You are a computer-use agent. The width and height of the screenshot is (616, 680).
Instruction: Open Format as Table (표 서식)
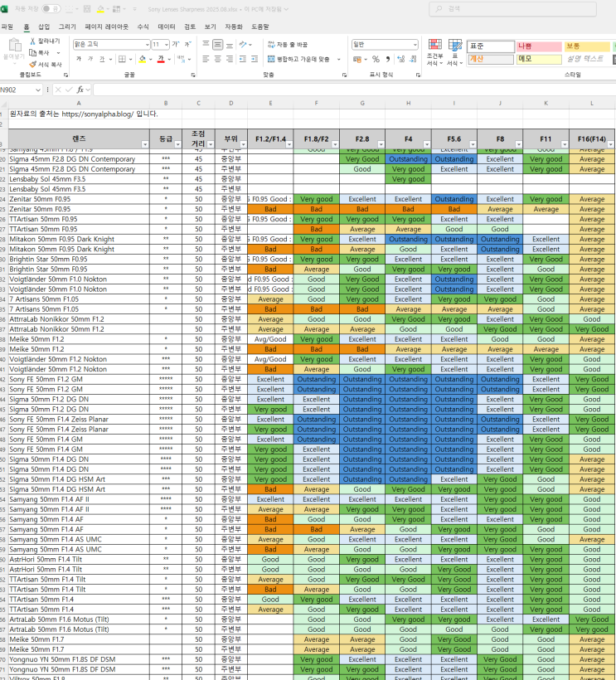pyautogui.click(x=454, y=52)
